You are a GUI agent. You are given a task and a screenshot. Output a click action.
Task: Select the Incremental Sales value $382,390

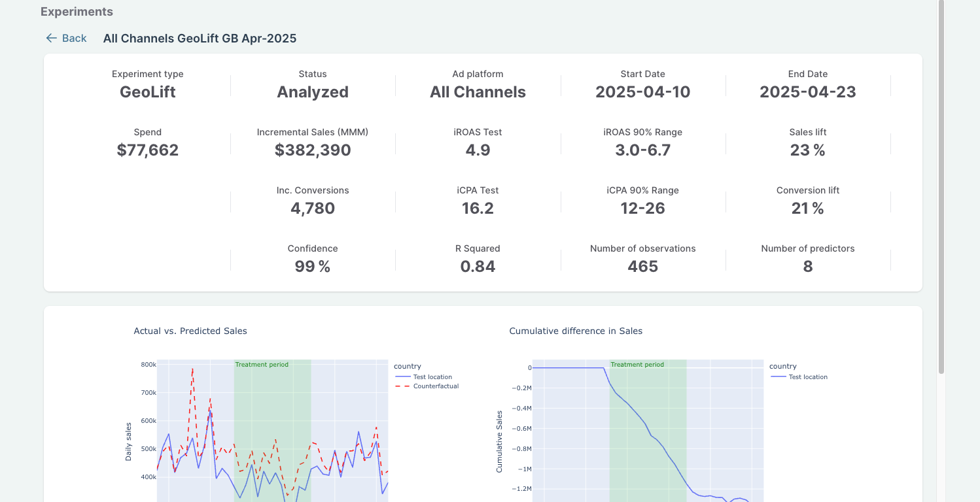pos(313,150)
